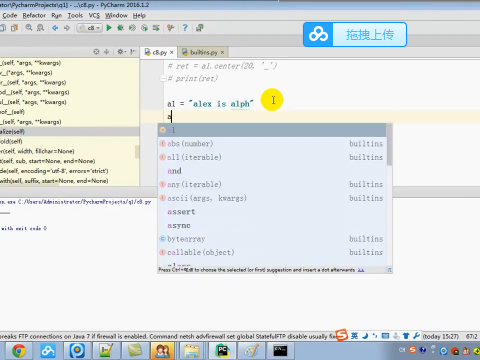Viewport: 480px width, 360px height.
Task: Run c8 with the green Run button
Action: pyautogui.click(x=109, y=28)
